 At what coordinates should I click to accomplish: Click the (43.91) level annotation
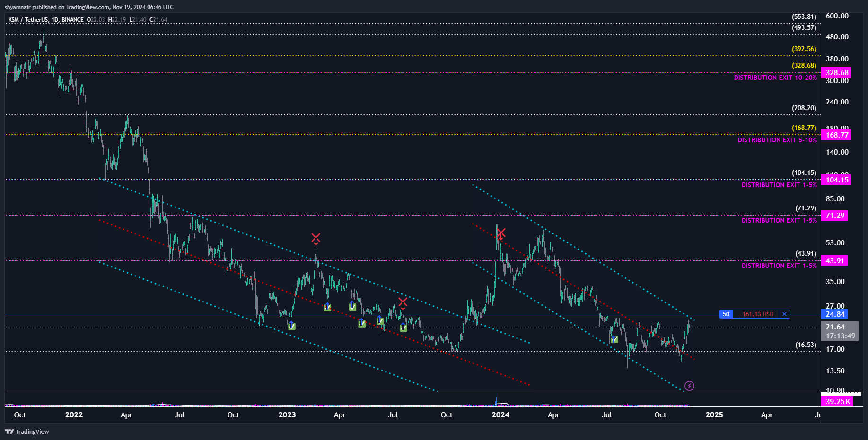806,254
